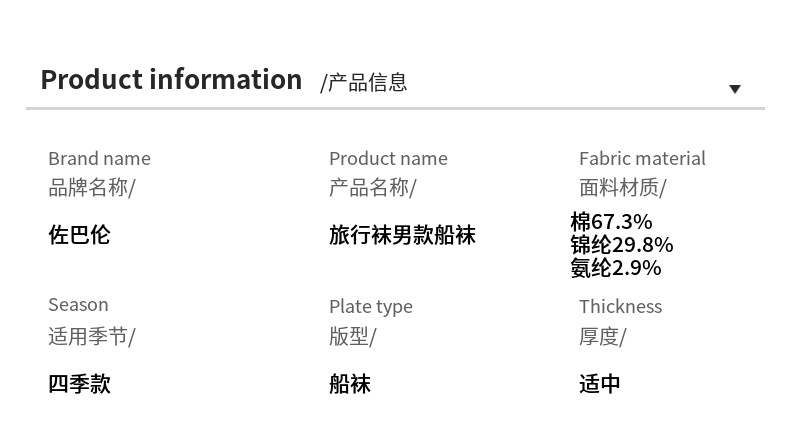Click plate type value 船袜
The image size is (790, 441).
pyautogui.click(x=350, y=383)
